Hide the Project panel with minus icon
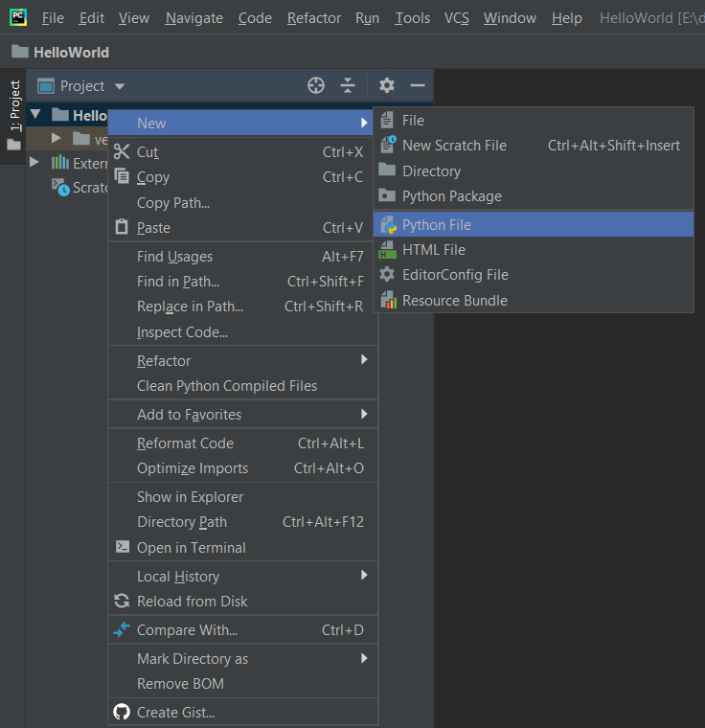Screen dimensions: 705x728 point(418,85)
